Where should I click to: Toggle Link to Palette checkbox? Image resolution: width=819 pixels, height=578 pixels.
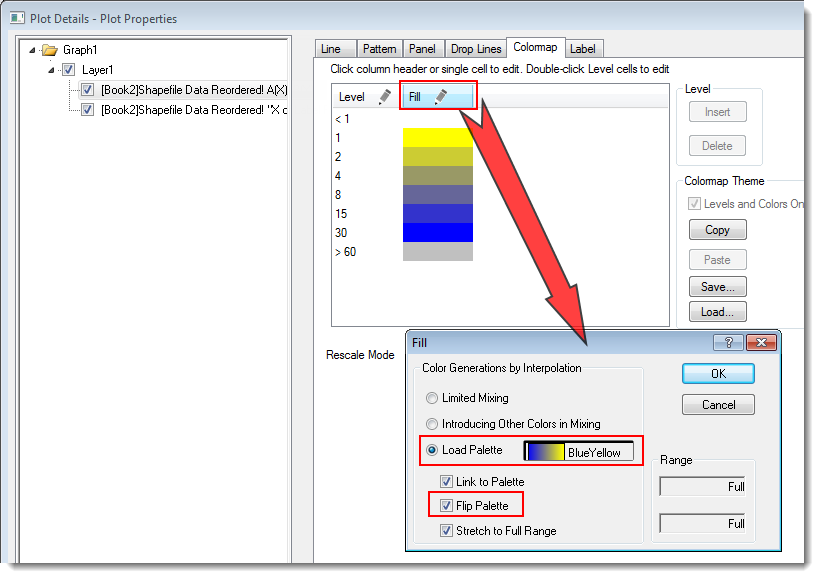pos(447,482)
